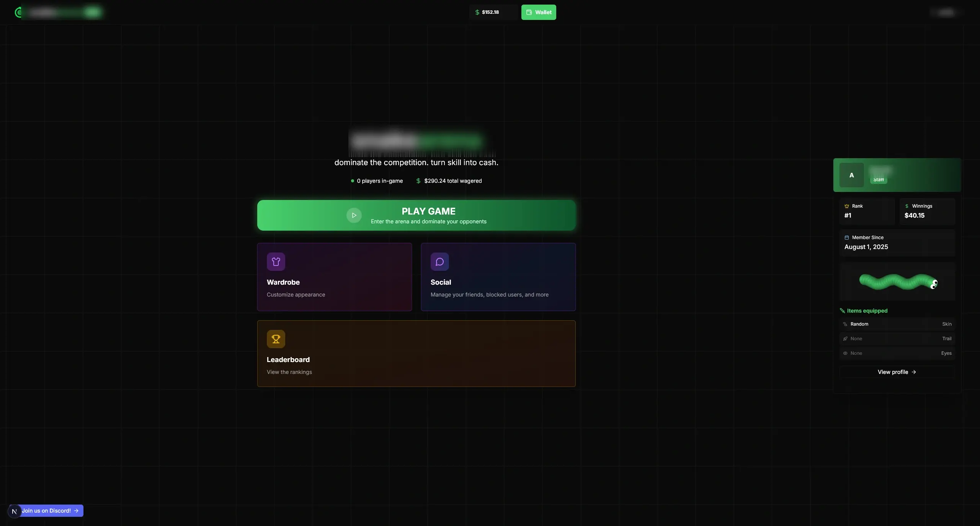This screenshot has width=980, height=526.
Task: Click the dollar icon beside Winnings
Action: click(x=906, y=206)
